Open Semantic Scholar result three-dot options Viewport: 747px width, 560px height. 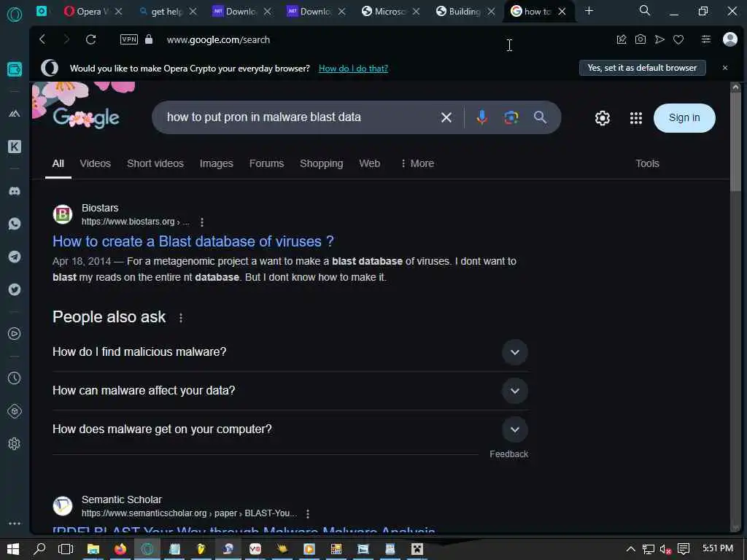coord(308,514)
